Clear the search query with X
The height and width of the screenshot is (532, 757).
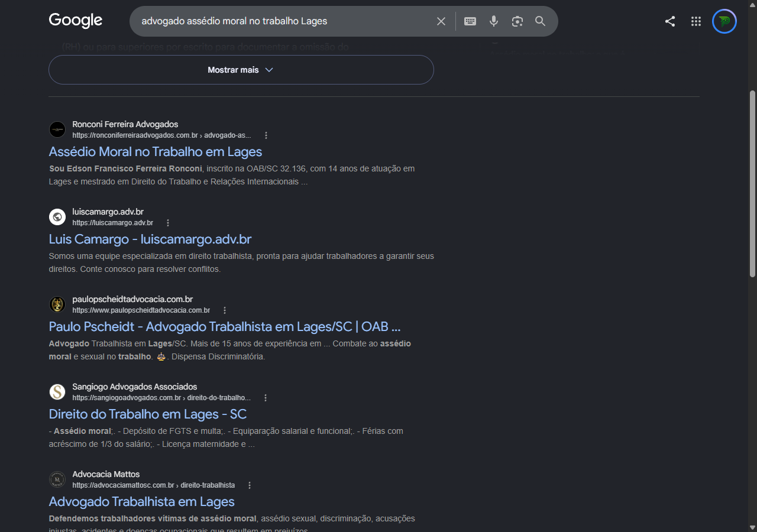click(441, 21)
